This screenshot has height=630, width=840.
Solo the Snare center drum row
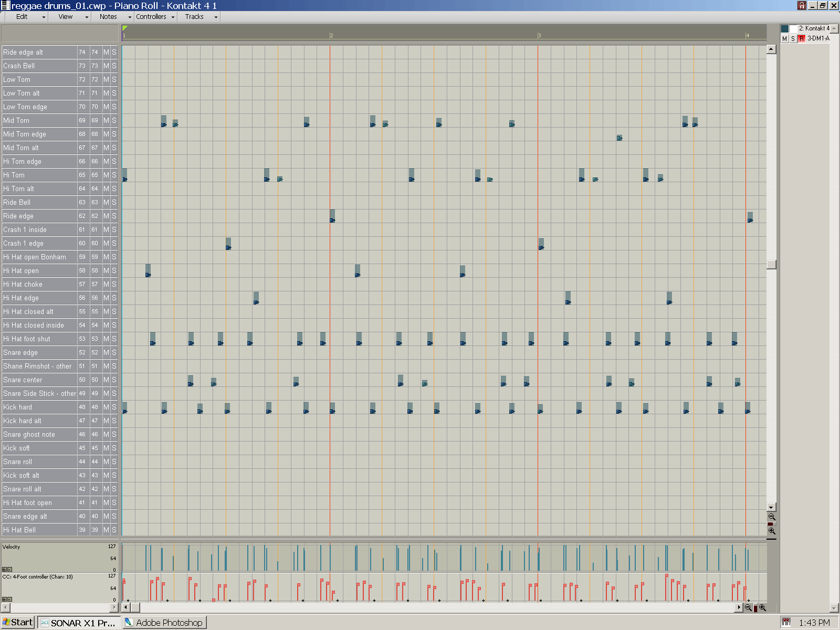[x=114, y=380]
